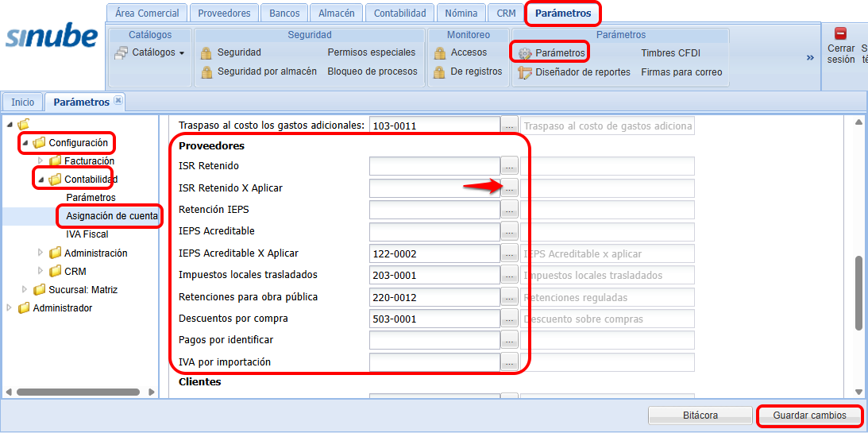Switch to the Bancos tab

point(284,13)
